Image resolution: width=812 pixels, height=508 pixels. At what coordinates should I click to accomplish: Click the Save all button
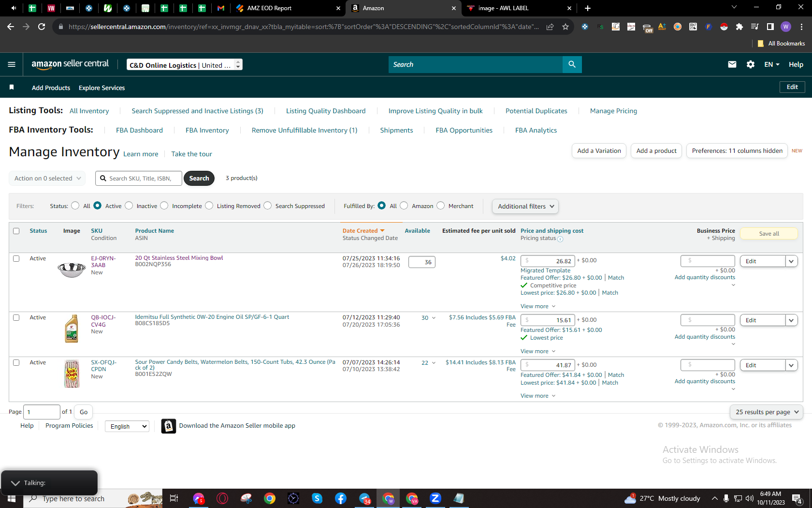[768, 234]
